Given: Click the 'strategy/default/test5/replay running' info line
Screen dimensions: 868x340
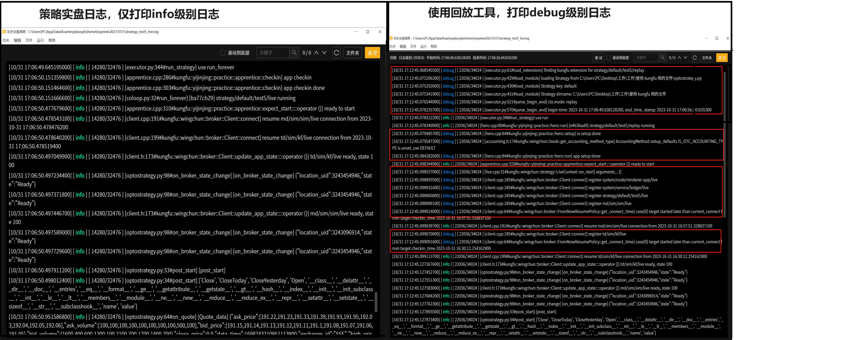Looking at the screenshot, I should pyautogui.click(x=523, y=126).
